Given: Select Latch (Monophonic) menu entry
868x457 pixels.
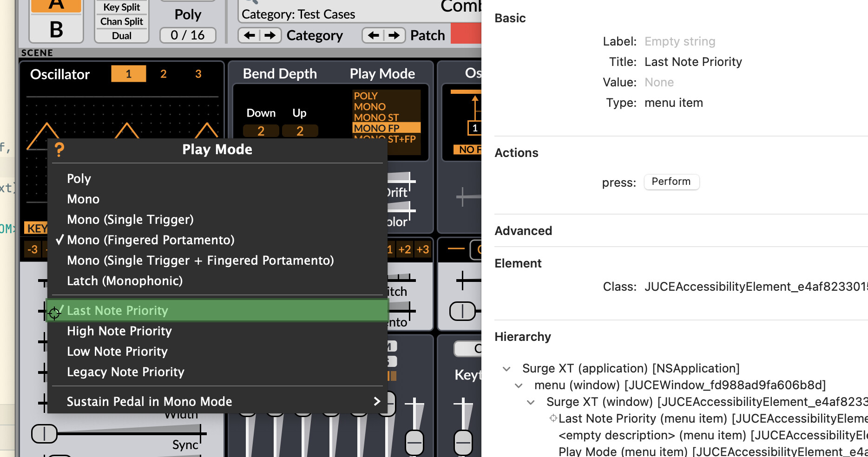Looking at the screenshot, I should [217, 281].
